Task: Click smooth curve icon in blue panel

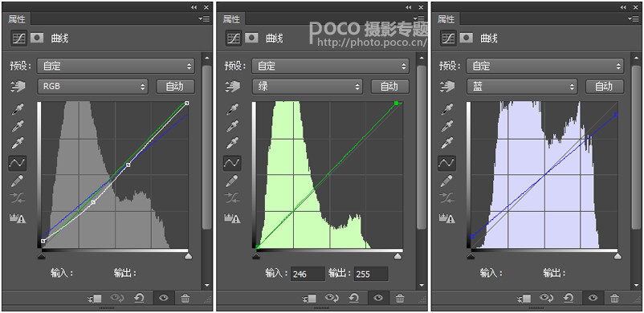Action: pyautogui.click(x=446, y=198)
